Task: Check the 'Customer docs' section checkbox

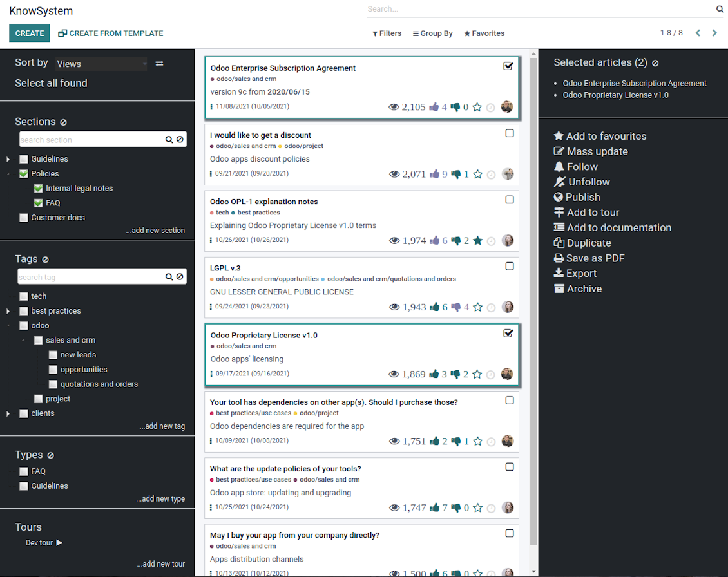Action: (24, 218)
